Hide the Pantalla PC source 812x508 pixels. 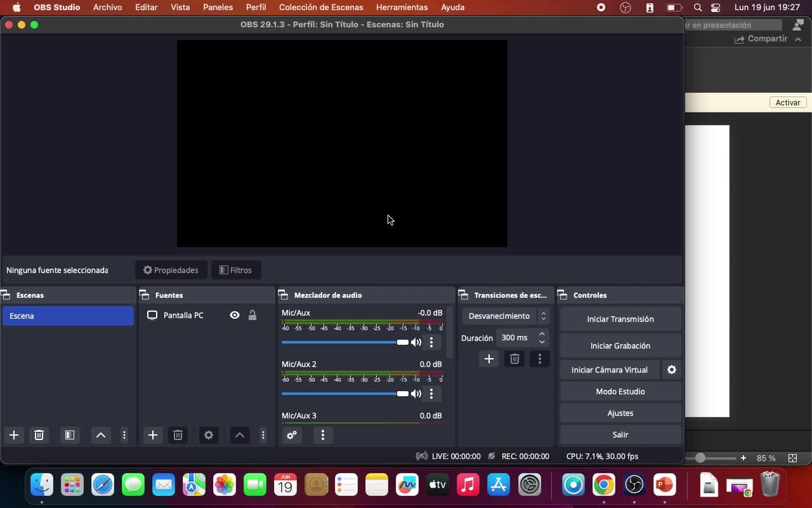[x=235, y=315]
